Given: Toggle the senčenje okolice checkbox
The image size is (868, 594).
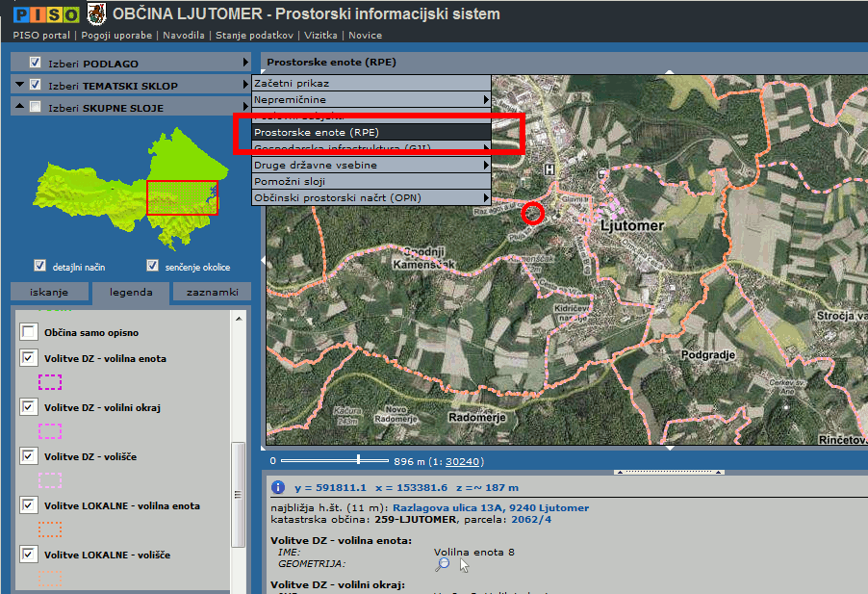Looking at the screenshot, I should point(152,267).
